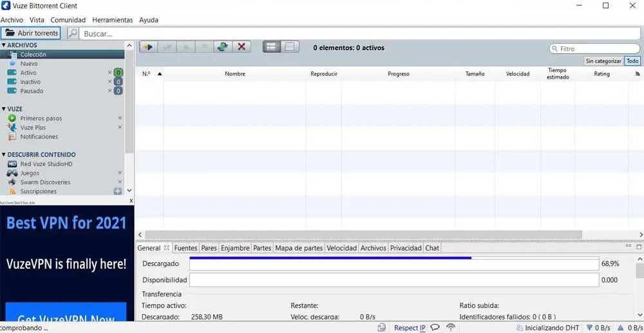644x333 pixels.
Task: Click the Notificaciones notepad icon
Action: coord(12,137)
